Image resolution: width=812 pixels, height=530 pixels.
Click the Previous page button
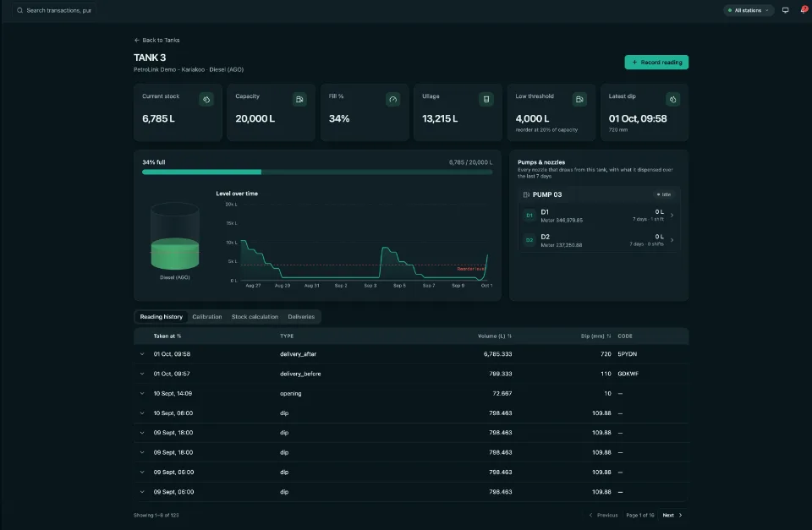tap(603, 515)
